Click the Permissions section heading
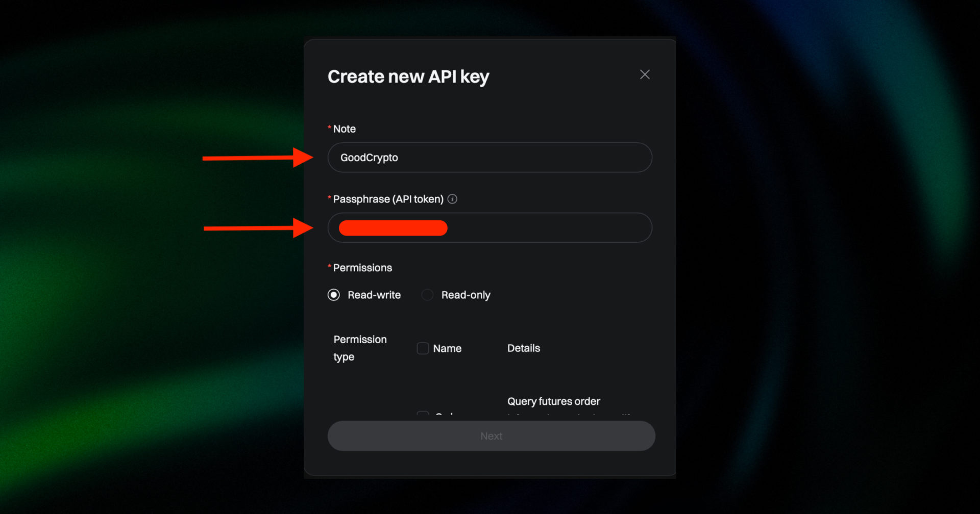 362,267
